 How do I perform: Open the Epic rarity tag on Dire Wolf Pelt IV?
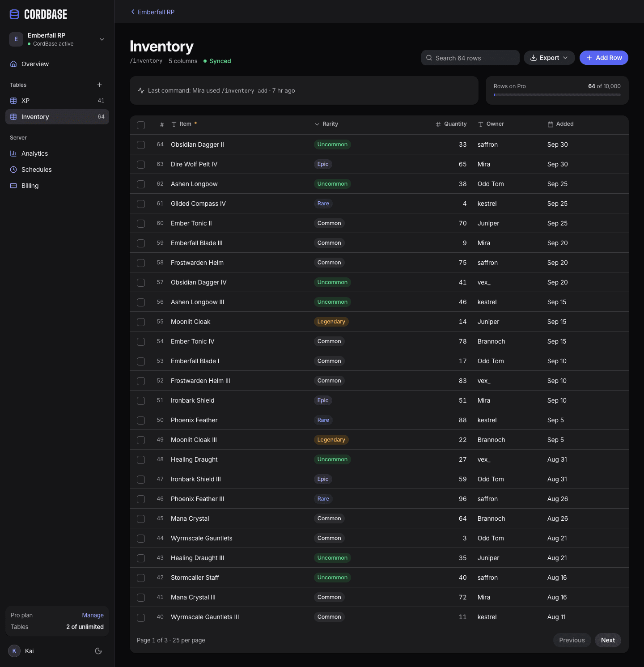pos(323,164)
